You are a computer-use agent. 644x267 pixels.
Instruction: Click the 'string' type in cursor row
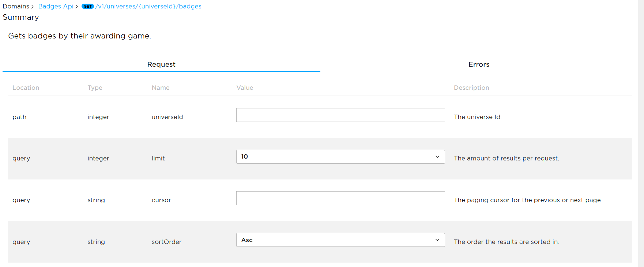tap(96, 200)
